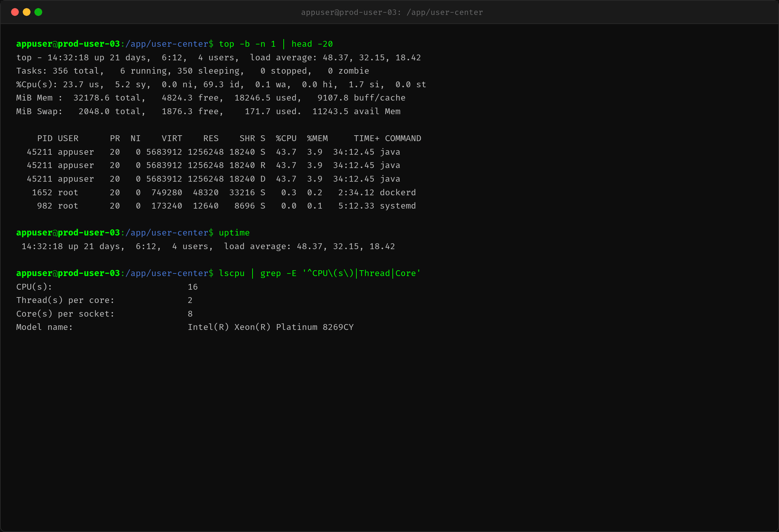Click PID 982 in systemd row
Image resolution: width=779 pixels, height=532 pixels.
(44, 206)
